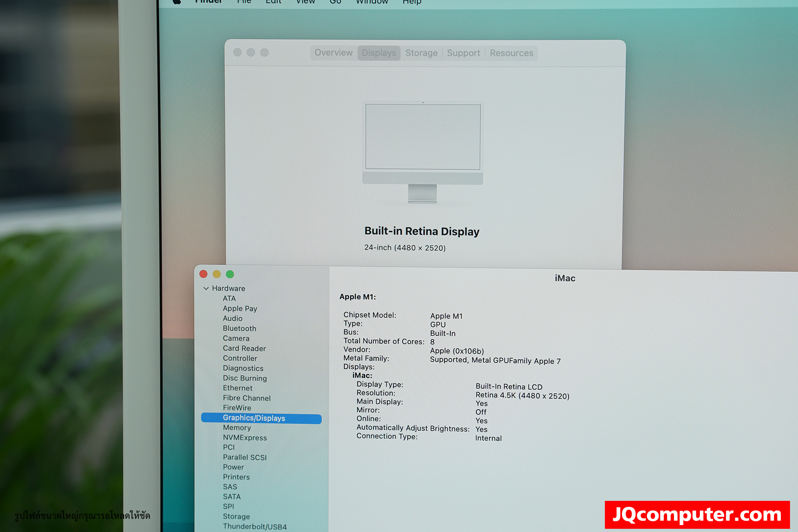Select the Displays tab in About This Mac

(379, 53)
